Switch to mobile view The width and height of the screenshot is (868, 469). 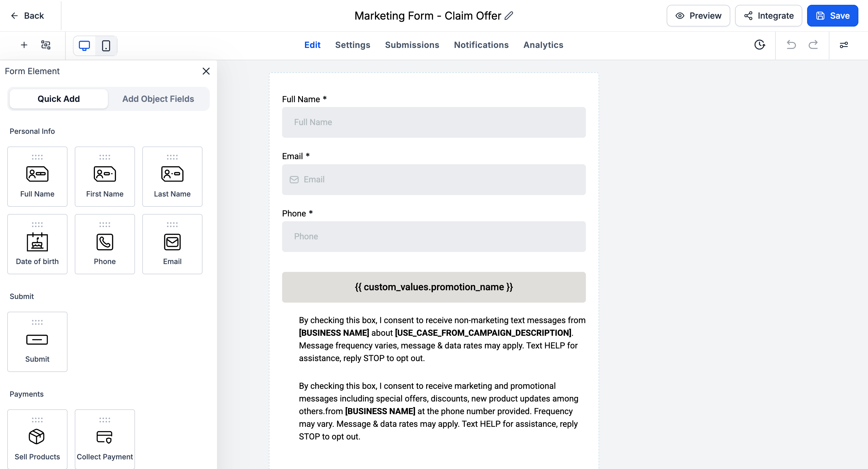pyautogui.click(x=106, y=46)
